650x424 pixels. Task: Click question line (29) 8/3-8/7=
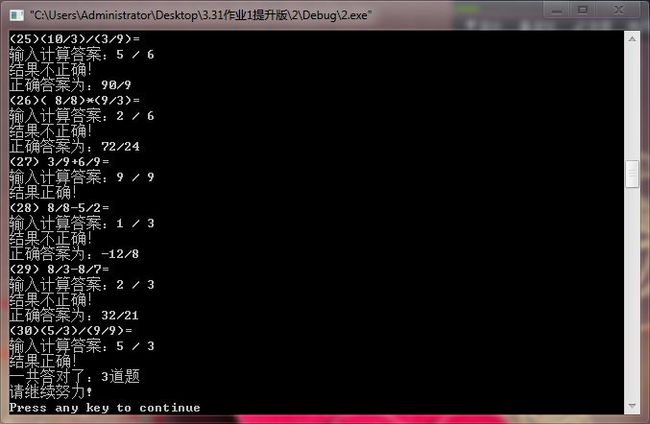(x=59, y=269)
